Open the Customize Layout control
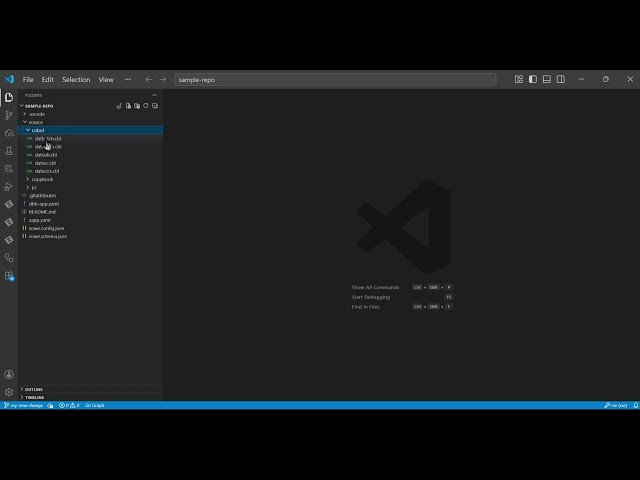The height and width of the screenshot is (480, 640). coord(519,79)
